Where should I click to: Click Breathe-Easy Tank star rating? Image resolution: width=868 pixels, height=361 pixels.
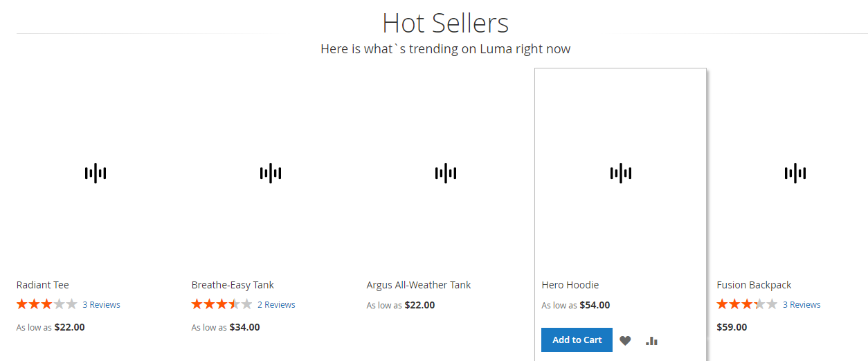click(x=221, y=304)
